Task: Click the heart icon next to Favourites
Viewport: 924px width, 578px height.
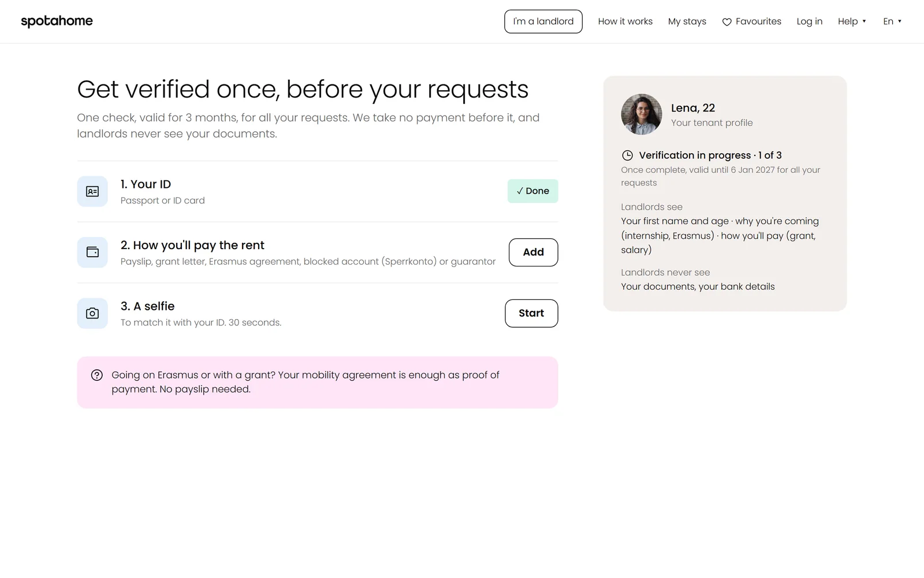Action: point(727,22)
